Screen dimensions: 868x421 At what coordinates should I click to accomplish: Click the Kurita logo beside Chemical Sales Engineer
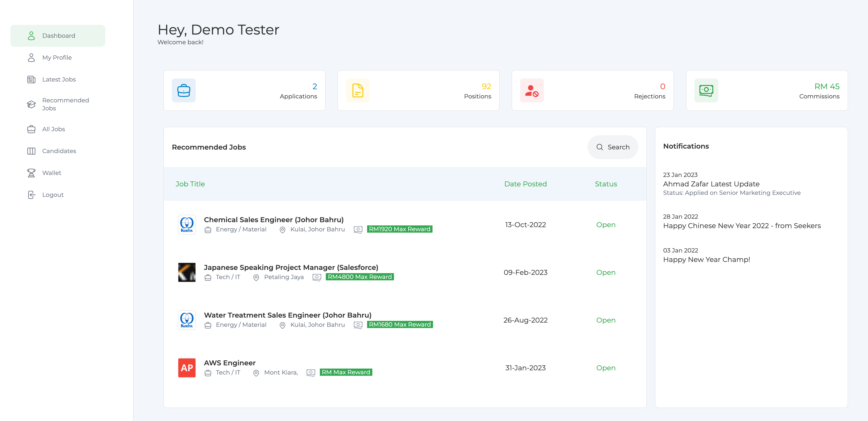187,224
